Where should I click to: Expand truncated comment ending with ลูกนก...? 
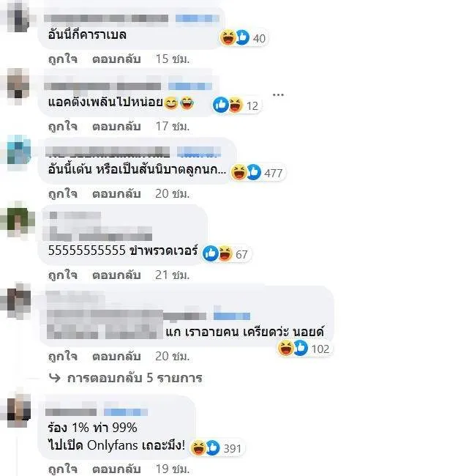[222, 169]
